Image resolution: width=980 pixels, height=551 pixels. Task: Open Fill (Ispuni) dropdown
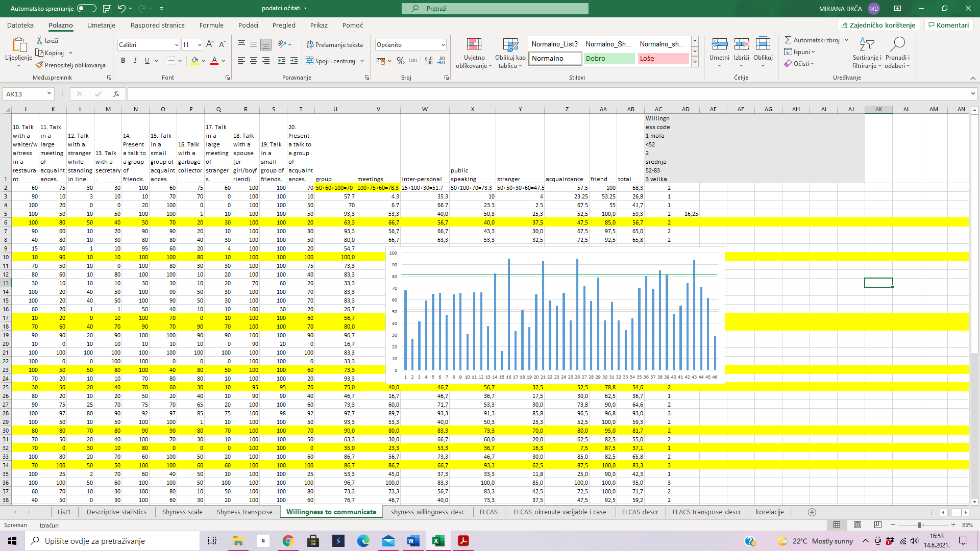point(800,52)
